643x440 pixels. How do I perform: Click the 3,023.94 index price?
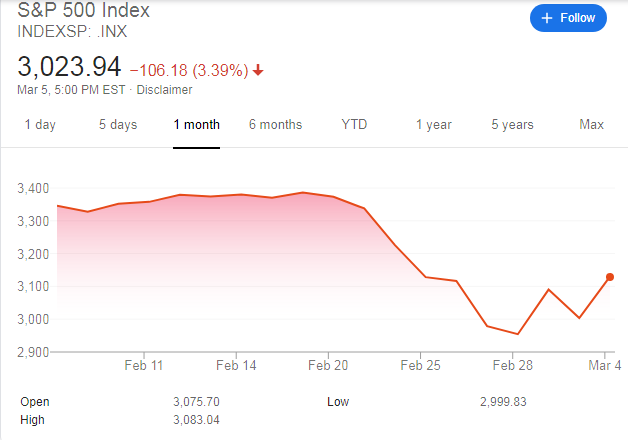pos(70,68)
